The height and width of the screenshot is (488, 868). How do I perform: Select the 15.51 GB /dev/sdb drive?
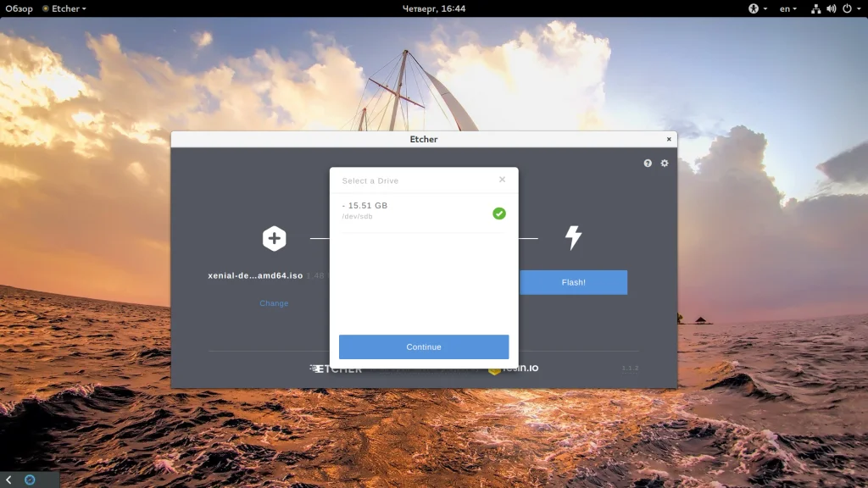click(424, 213)
